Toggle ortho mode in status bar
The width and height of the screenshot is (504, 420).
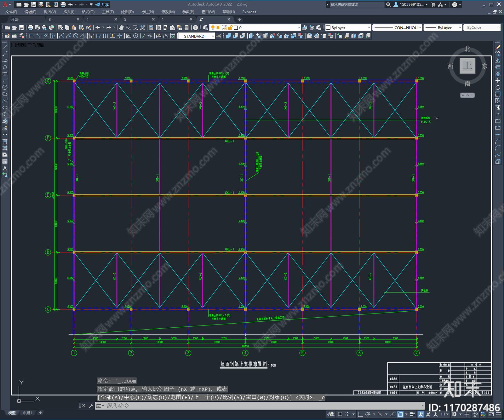click(360, 414)
